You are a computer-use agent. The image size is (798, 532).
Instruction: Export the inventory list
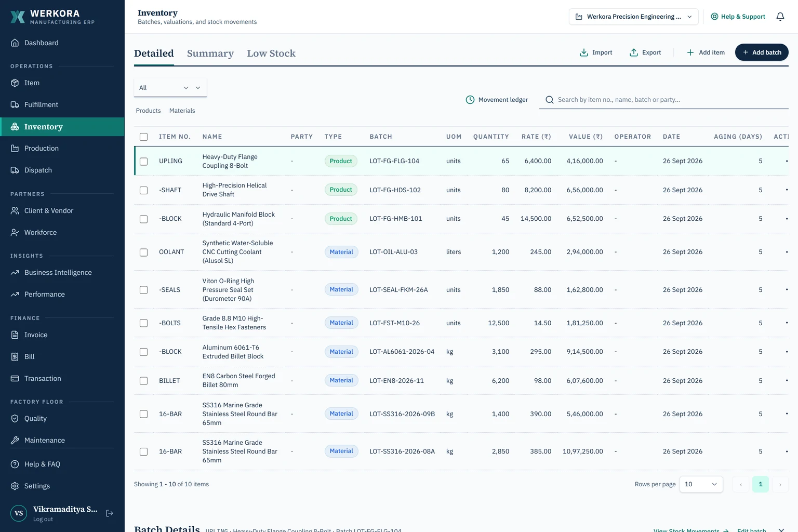[x=645, y=52]
